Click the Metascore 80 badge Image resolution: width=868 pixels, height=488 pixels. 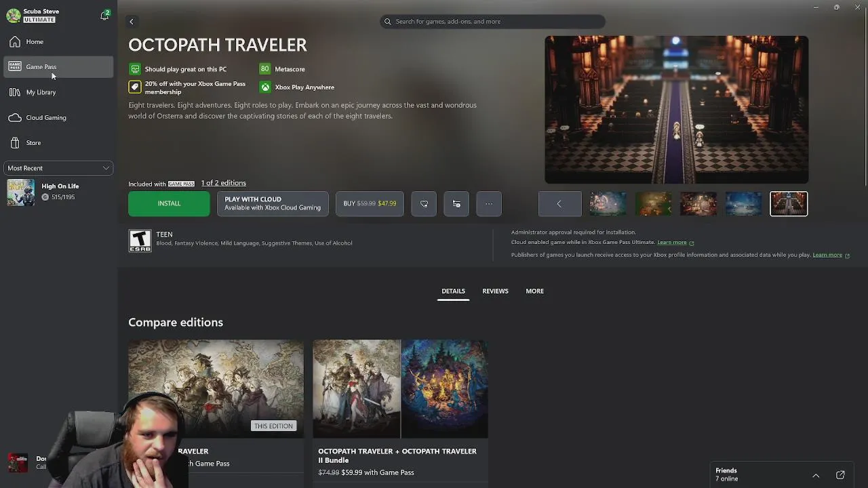coord(264,69)
